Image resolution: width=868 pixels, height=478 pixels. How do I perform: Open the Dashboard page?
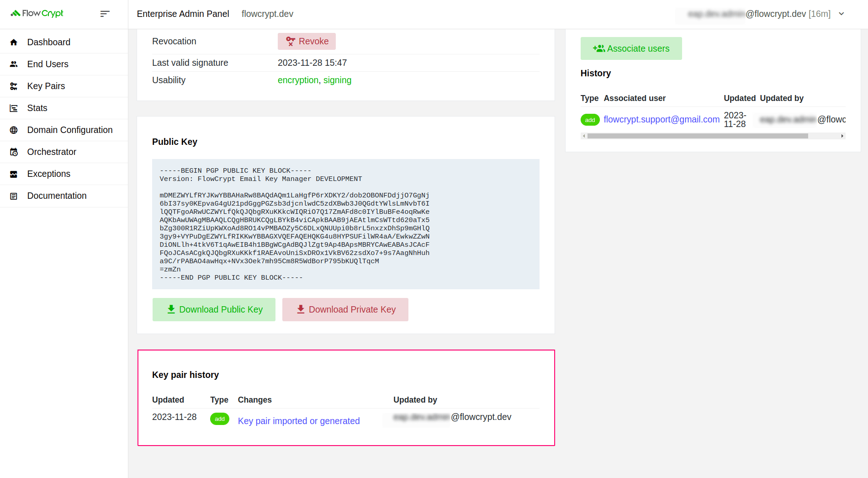pos(64,42)
